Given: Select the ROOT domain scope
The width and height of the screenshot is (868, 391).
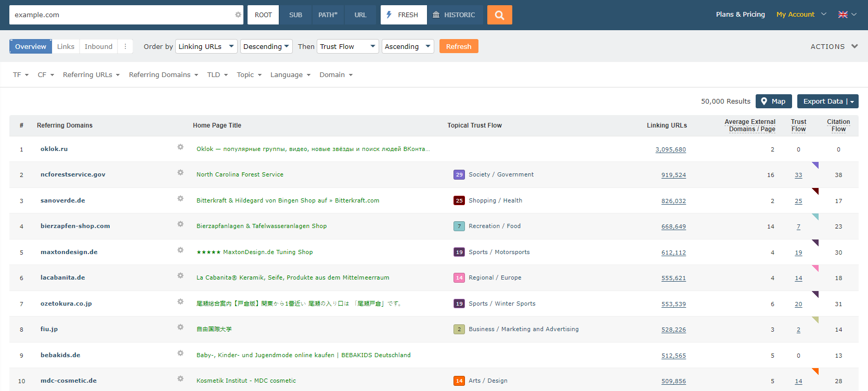Looking at the screenshot, I should point(263,15).
